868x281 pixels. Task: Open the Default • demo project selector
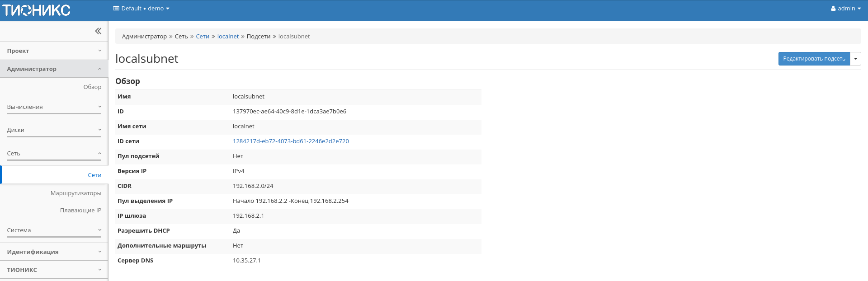coord(141,8)
